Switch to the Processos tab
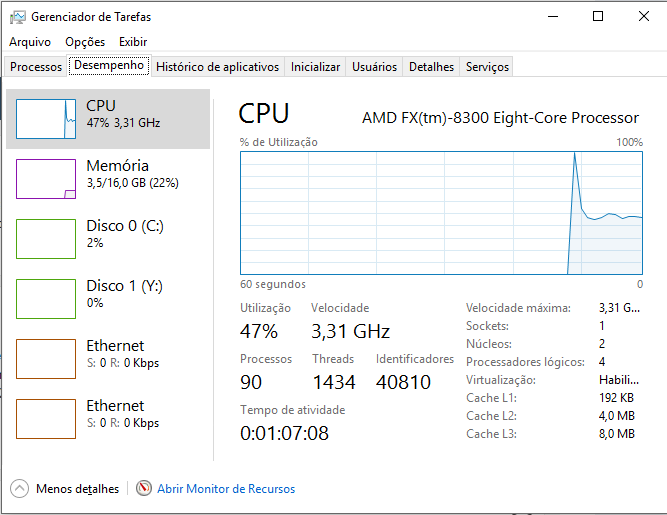667x515 pixels. point(36,67)
